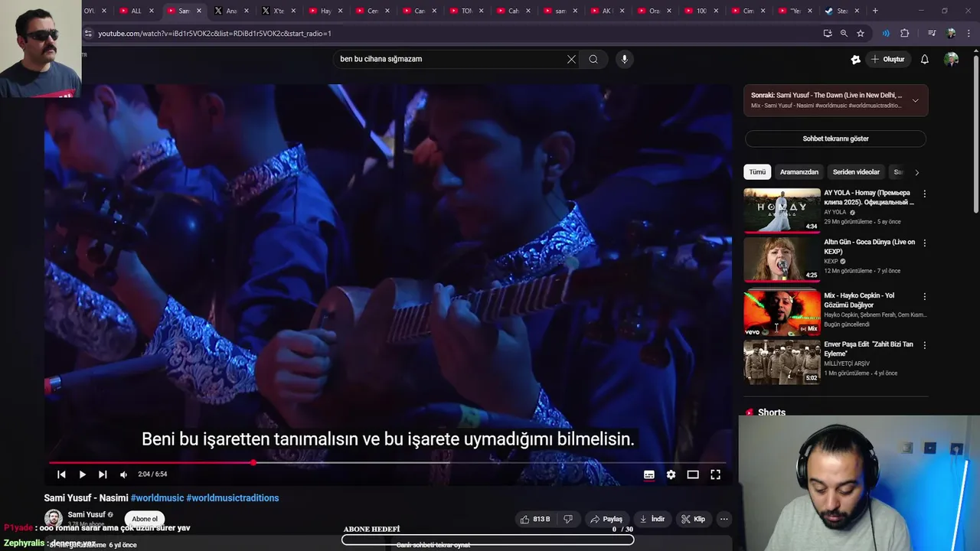Open options menu for AY YOLA Homay
The height and width of the screenshot is (551, 980).
coord(924,194)
